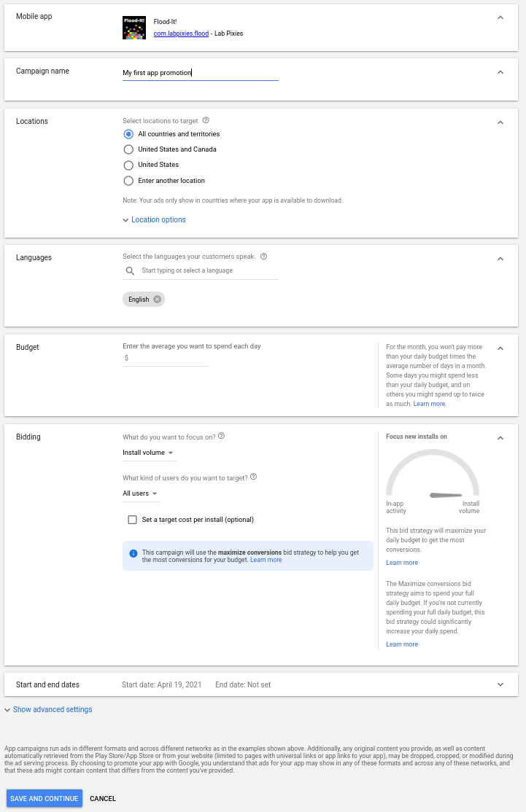This screenshot has width=526, height=812.
Task: Select United States and Canada option
Action: [128, 149]
